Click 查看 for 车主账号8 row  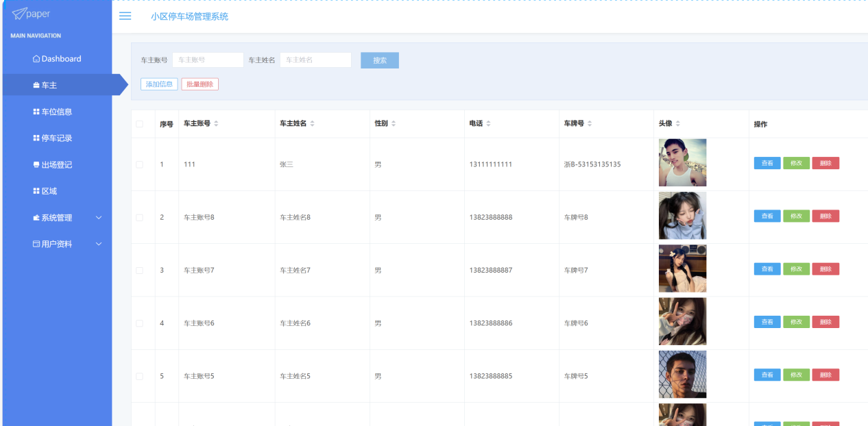pos(767,216)
